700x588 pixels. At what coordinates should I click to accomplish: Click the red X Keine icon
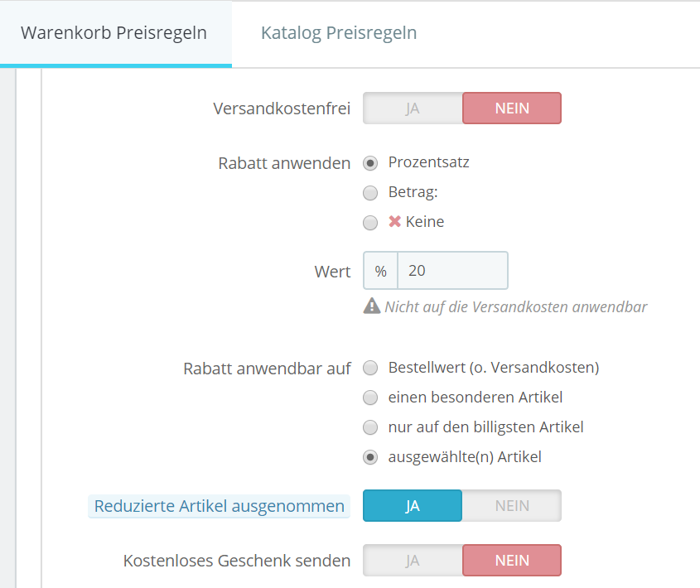point(395,222)
